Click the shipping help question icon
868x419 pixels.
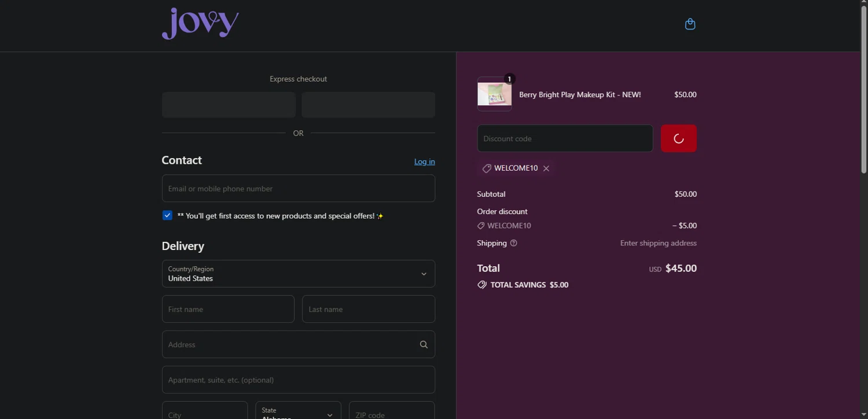[x=513, y=243]
